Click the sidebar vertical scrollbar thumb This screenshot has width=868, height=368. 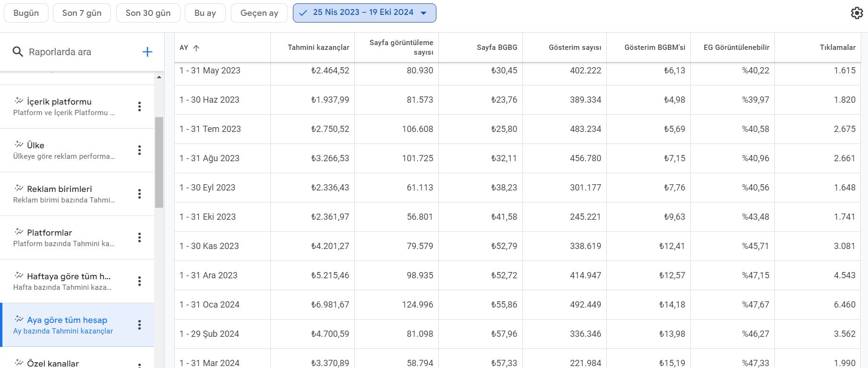(159, 162)
